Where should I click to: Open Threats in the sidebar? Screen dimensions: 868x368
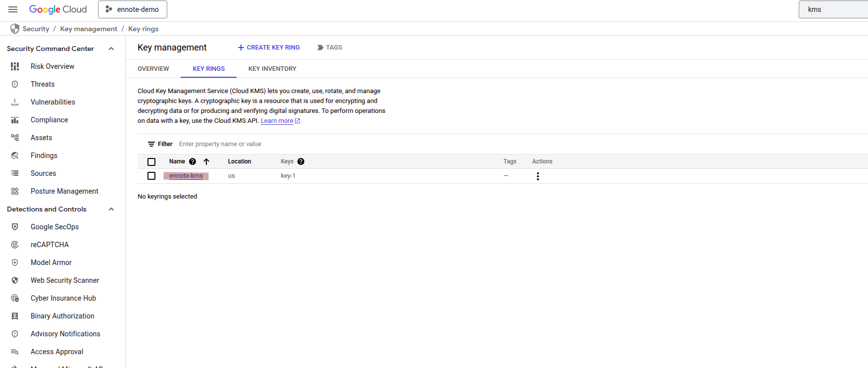coord(43,84)
